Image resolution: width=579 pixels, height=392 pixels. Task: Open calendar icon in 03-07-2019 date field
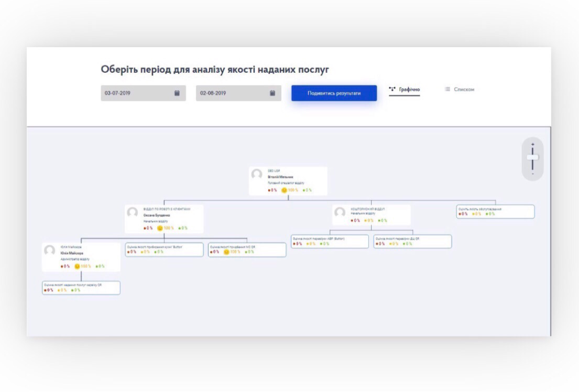[x=177, y=93]
